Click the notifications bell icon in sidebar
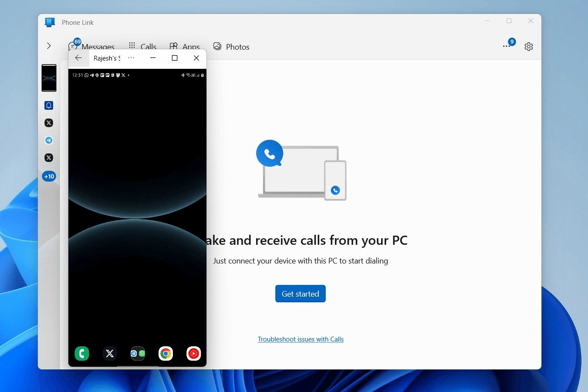Screen dimensions: 588x392 [x=49, y=105]
